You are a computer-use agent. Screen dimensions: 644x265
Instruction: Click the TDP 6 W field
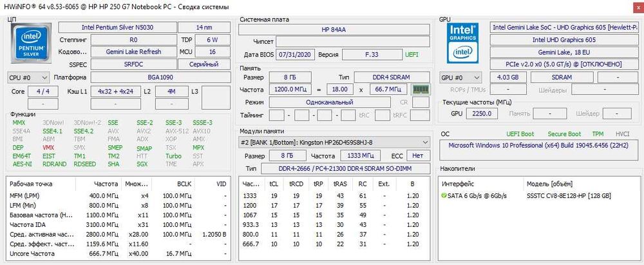pyautogui.click(x=213, y=40)
